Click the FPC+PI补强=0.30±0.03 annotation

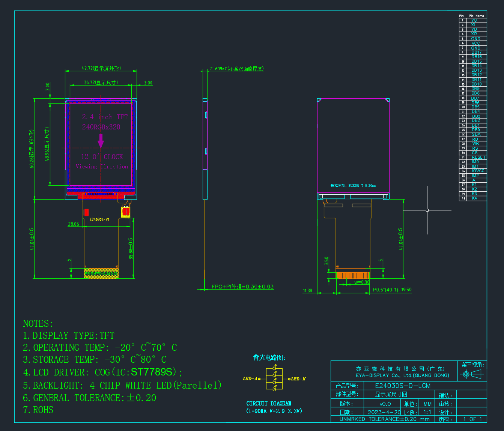click(x=243, y=287)
